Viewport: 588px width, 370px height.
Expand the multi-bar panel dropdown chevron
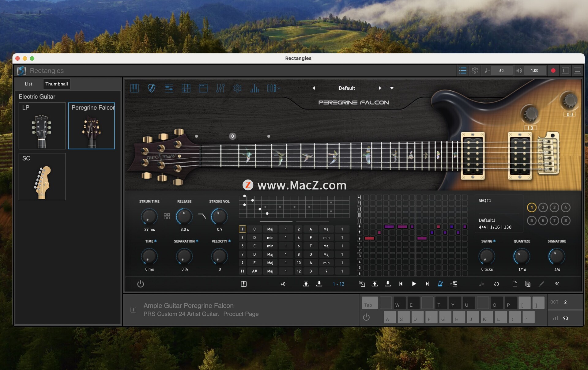point(279,88)
